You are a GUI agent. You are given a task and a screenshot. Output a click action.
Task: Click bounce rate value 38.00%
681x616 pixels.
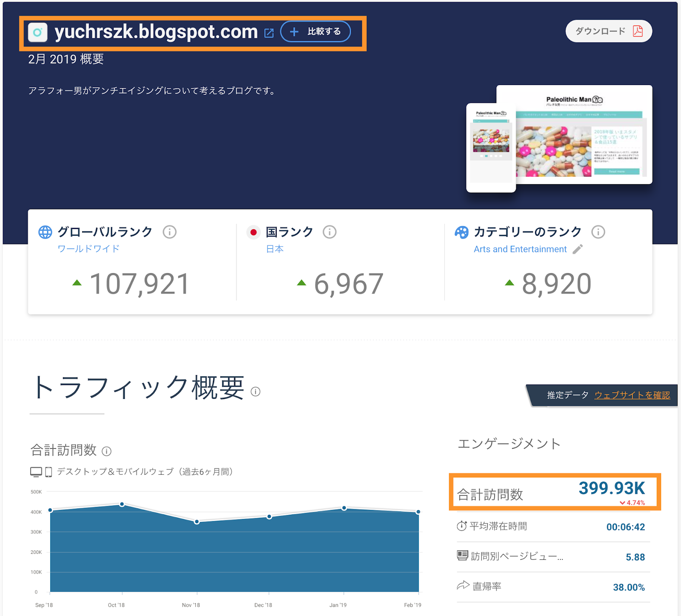click(x=629, y=587)
